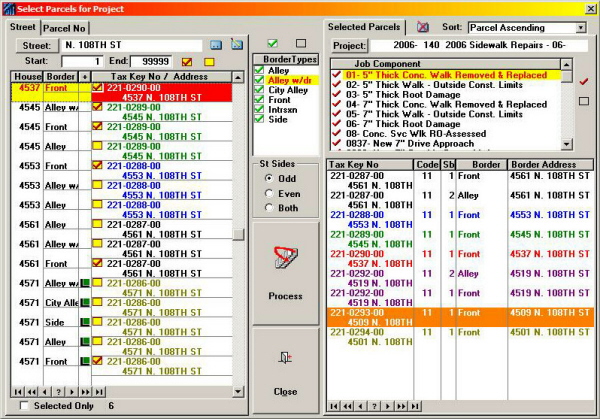Image resolution: width=600 pixels, height=419 pixels.
Task: Select row 221-0293-00 in selected parcels
Action: coord(460,317)
